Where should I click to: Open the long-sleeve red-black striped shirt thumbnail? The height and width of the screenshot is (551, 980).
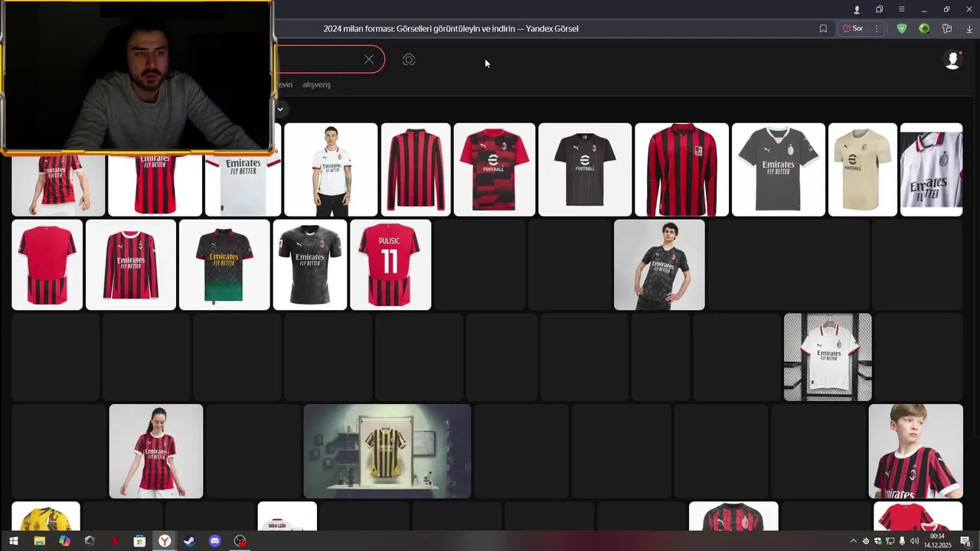click(x=416, y=169)
